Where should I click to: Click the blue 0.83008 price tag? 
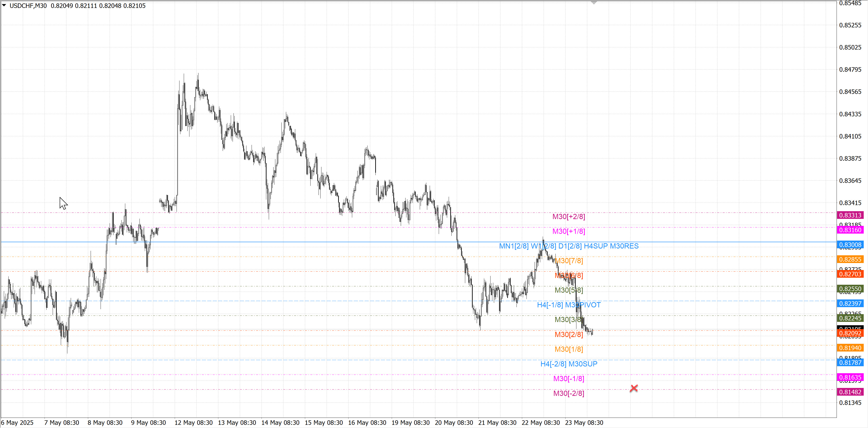850,245
